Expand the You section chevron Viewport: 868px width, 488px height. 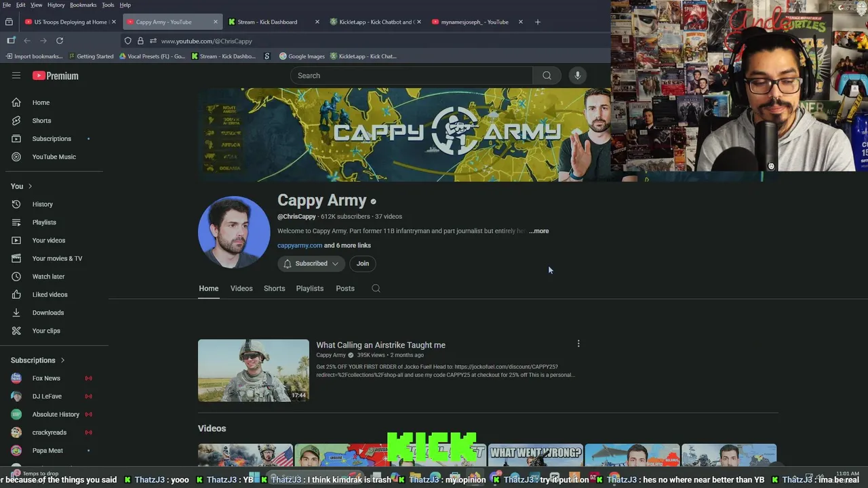(x=30, y=186)
